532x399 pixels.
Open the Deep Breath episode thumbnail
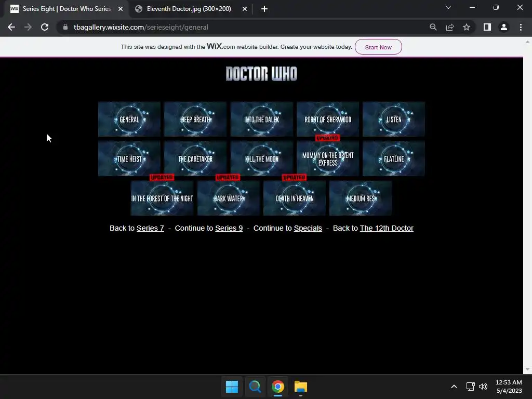pos(195,119)
